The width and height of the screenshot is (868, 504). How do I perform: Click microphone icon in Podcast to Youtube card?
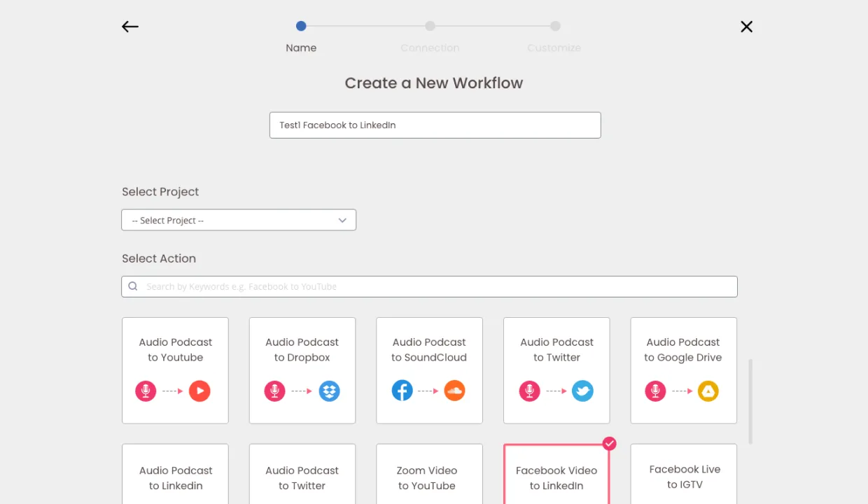point(146,391)
